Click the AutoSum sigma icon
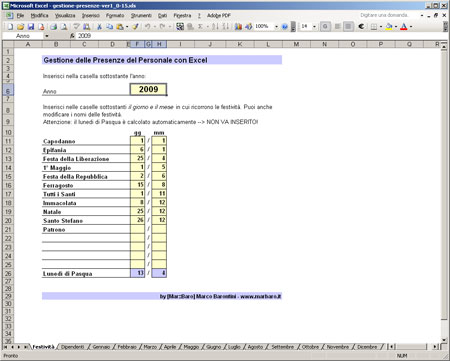This screenshot has height=361, width=450. (x=200, y=27)
